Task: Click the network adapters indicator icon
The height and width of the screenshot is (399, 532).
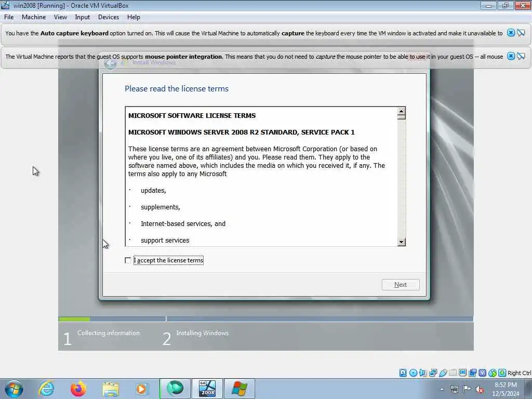Action: point(433,373)
